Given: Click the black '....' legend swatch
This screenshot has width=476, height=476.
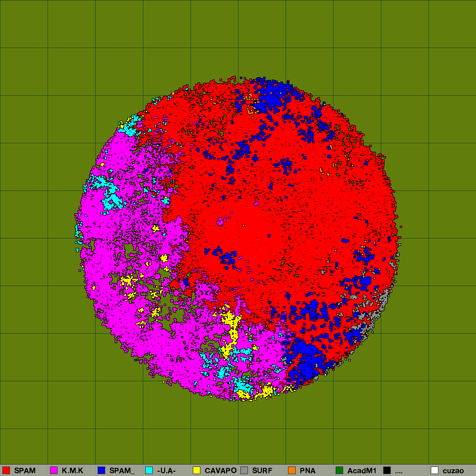Looking at the screenshot, I should 387,470.
